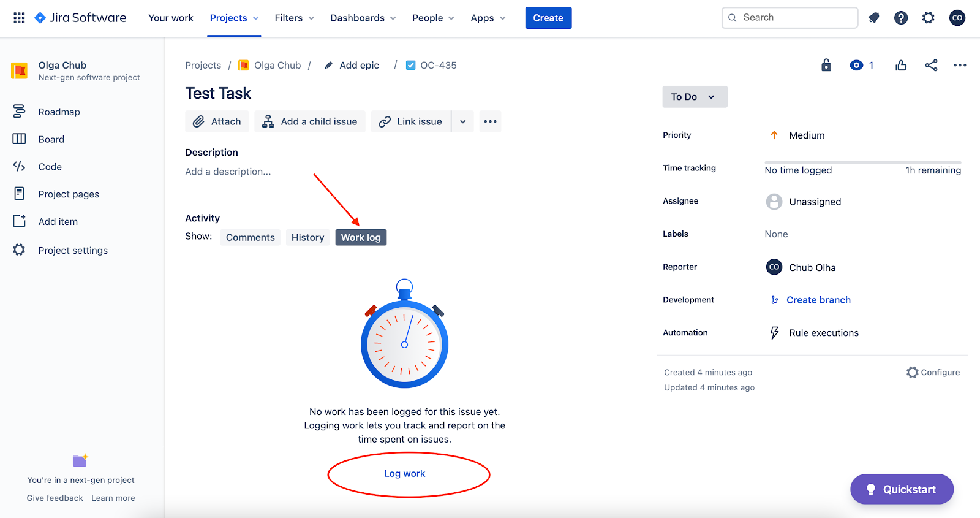
Task: Click the time tracking progress bar
Action: [x=862, y=163]
